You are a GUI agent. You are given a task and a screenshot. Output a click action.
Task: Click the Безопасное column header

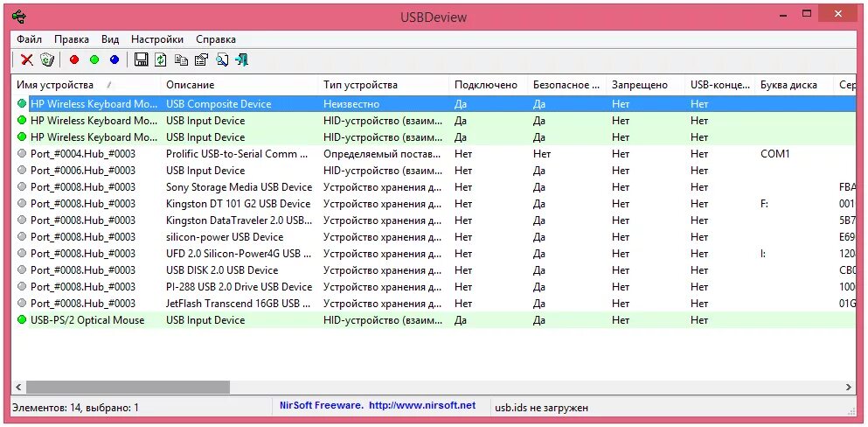tap(566, 85)
